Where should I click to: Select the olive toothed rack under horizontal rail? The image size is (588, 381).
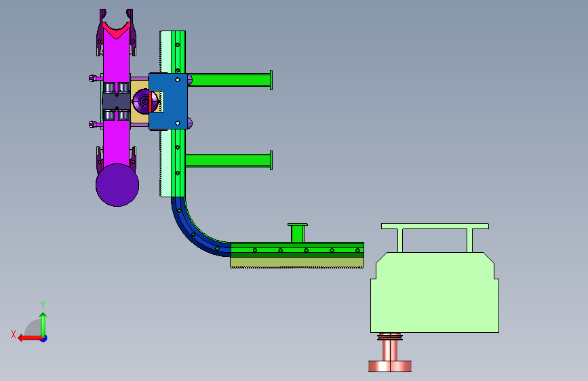click(296, 262)
